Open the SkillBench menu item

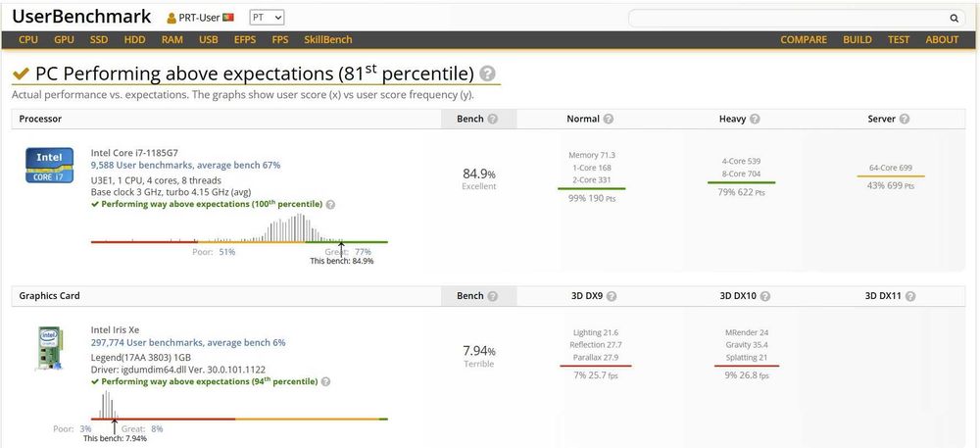pos(328,39)
